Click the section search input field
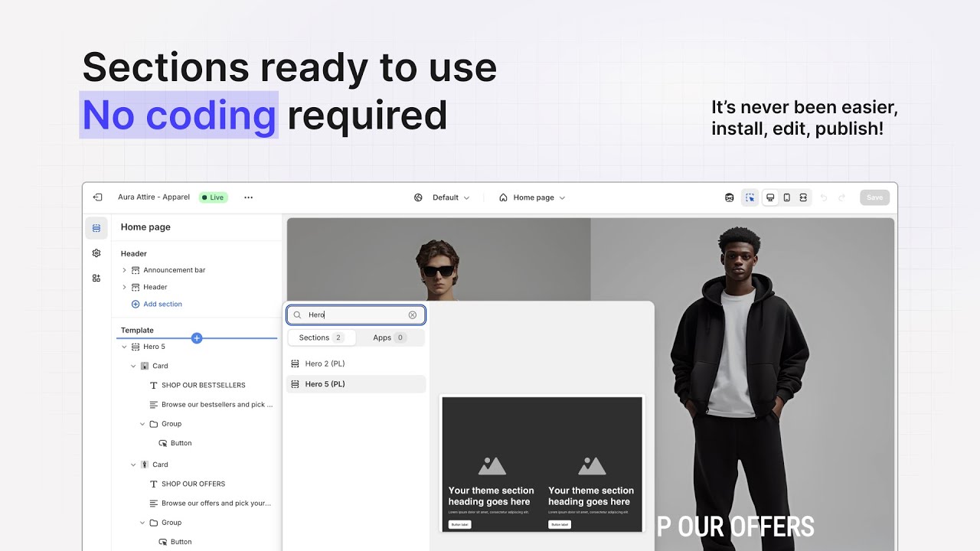 [356, 315]
